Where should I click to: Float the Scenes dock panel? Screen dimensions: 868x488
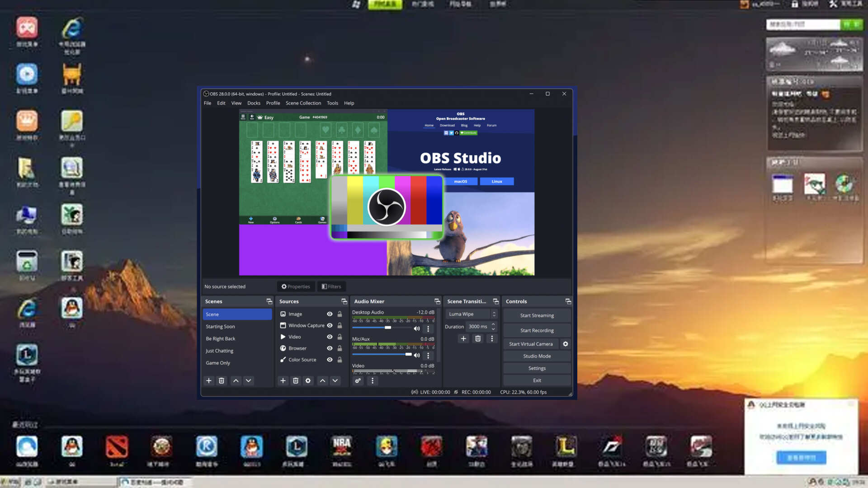coord(269,301)
